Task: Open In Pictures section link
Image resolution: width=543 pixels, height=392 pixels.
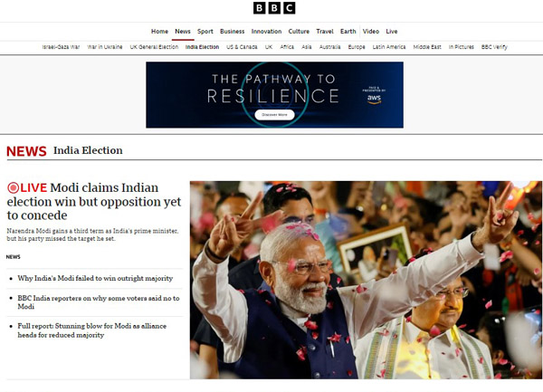Action: 461,47
